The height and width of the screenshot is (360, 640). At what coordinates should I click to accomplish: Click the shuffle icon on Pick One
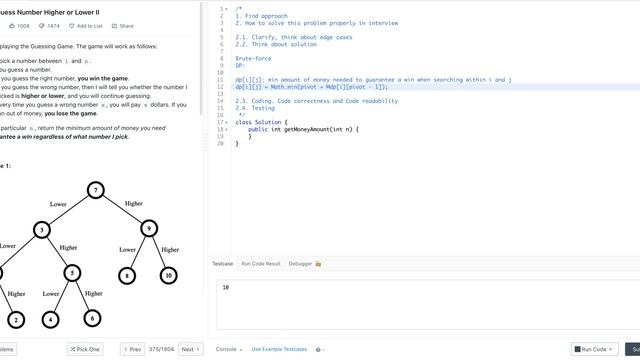point(73,349)
